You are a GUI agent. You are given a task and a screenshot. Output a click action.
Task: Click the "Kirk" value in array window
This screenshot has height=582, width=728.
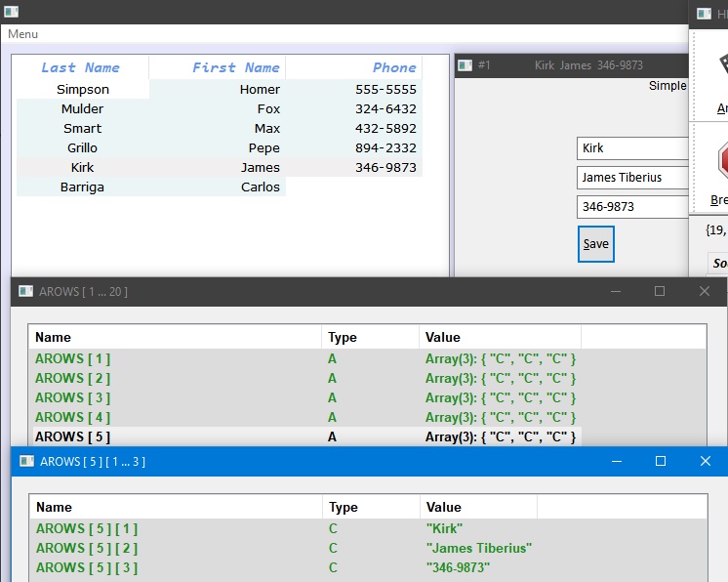444,528
